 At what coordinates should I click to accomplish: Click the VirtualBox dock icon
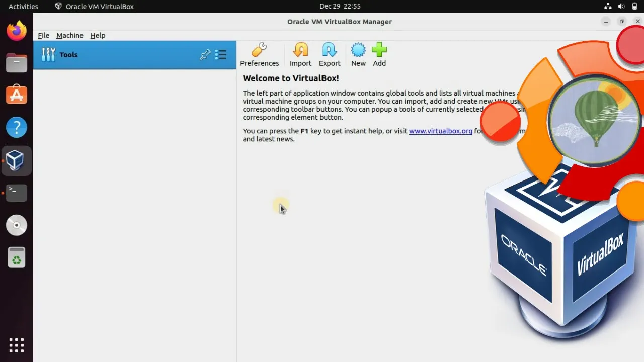coord(17,160)
